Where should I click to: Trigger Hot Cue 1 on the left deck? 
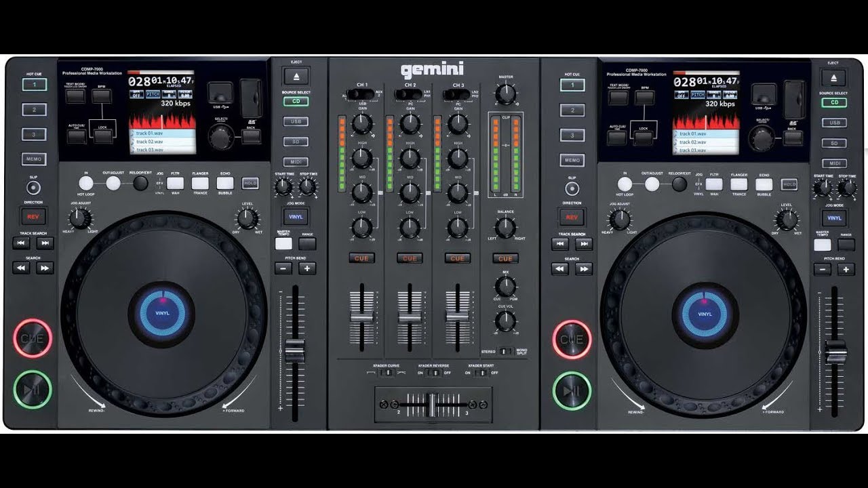click(34, 85)
